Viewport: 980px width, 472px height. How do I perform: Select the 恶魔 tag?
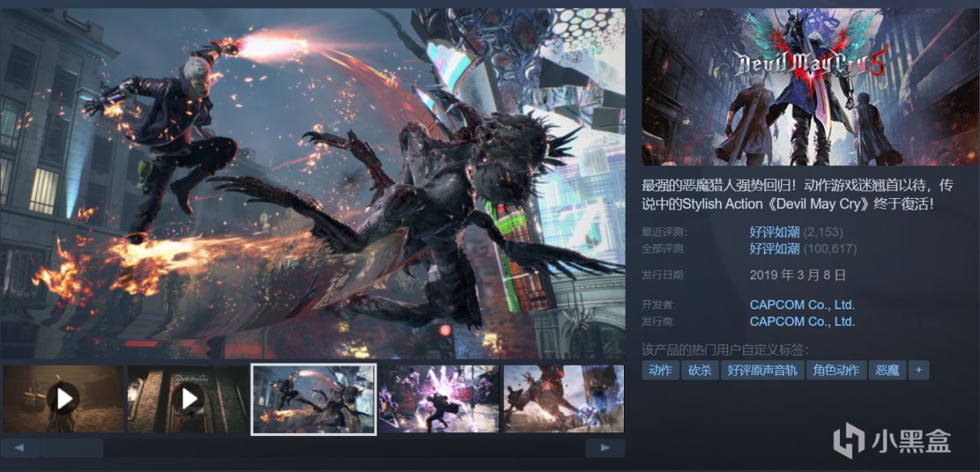(x=888, y=370)
